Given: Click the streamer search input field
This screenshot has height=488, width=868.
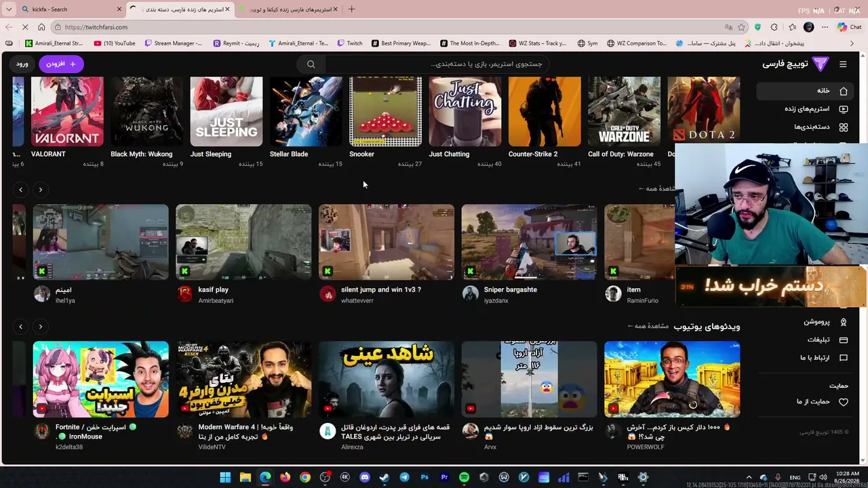Looking at the screenshot, I should 437,64.
